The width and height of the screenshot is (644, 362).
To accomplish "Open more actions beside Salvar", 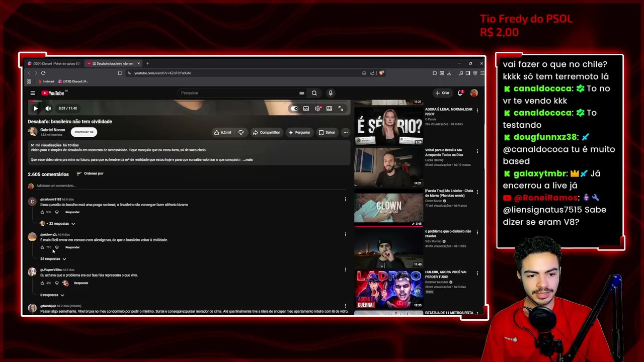I will point(346,132).
